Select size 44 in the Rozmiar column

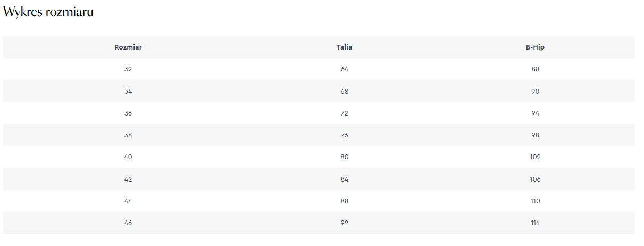click(128, 201)
